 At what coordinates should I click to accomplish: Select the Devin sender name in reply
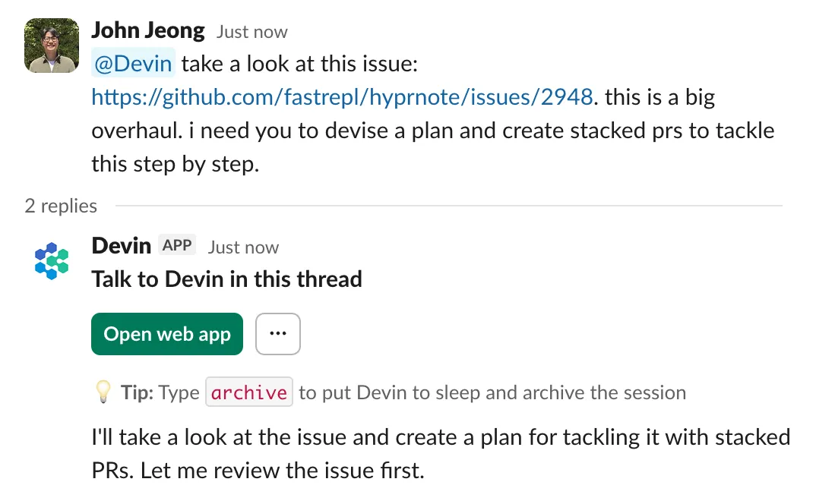(121, 246)
